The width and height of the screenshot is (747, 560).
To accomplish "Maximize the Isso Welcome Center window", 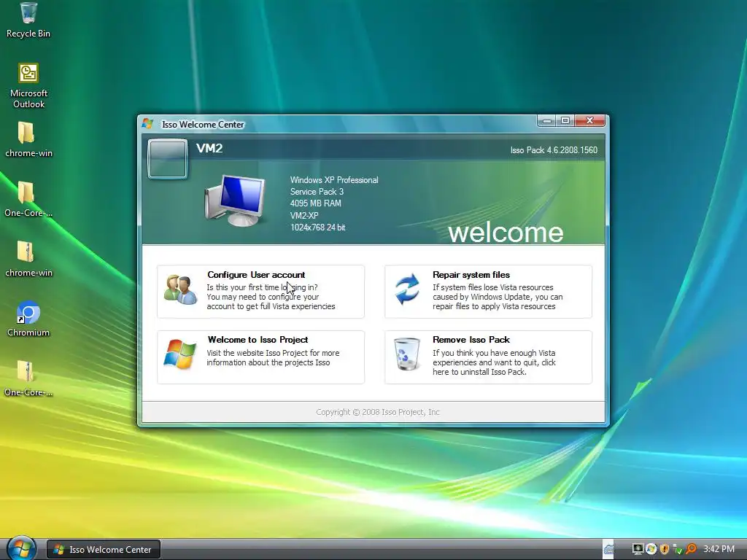I will point(565,121).
